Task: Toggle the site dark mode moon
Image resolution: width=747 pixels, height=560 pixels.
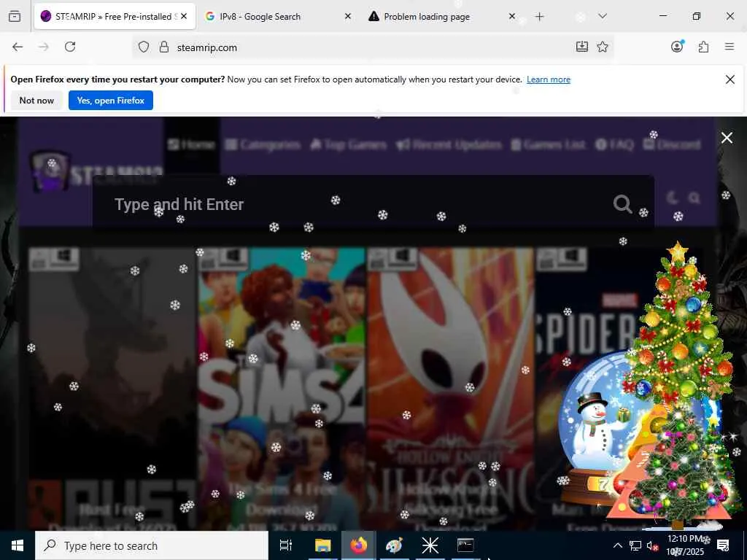Action: pos(673,198)
